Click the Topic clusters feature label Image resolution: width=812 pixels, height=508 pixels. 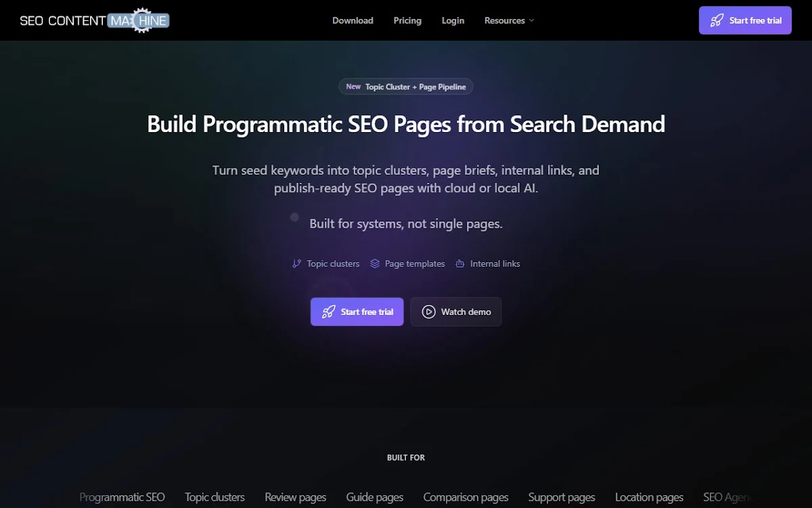tap(333, 263)
